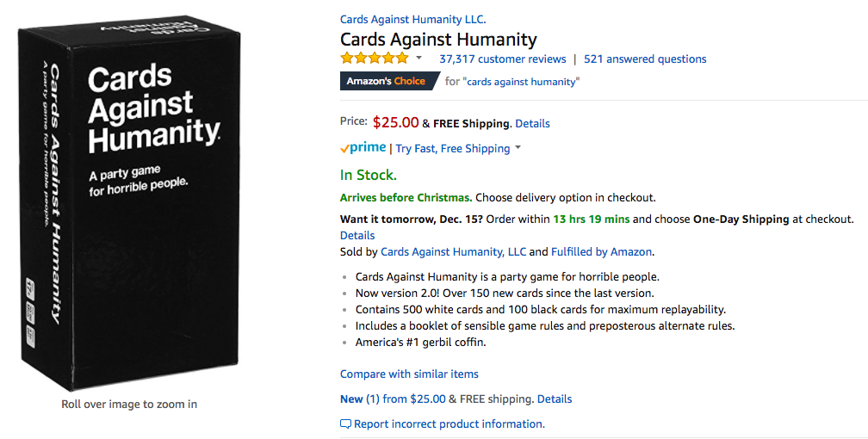Open shipping Details next to the price

532,123
